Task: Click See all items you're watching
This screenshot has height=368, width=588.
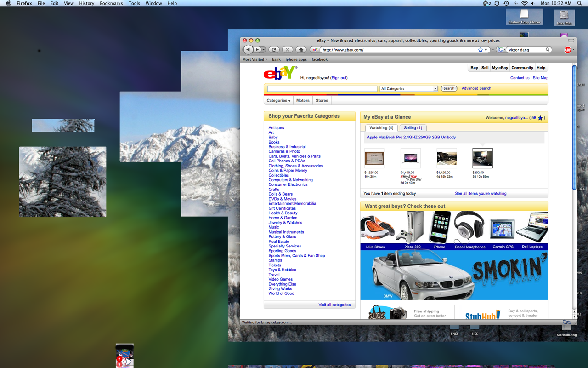Action: [x=481, y=194]
